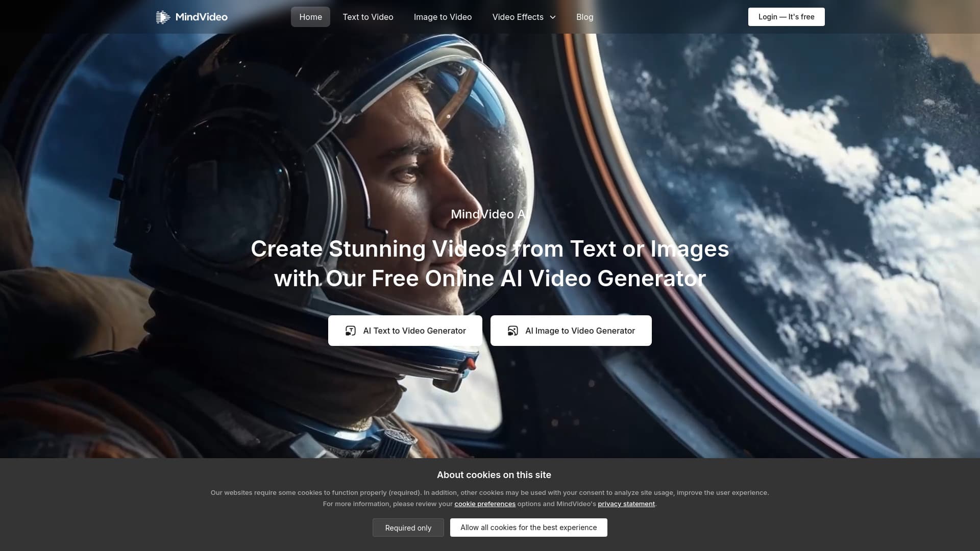View the privacy statement
Image resolution: width=980 pixels, height=551 pixels.
pyautogui.click(x=626, y=504)
